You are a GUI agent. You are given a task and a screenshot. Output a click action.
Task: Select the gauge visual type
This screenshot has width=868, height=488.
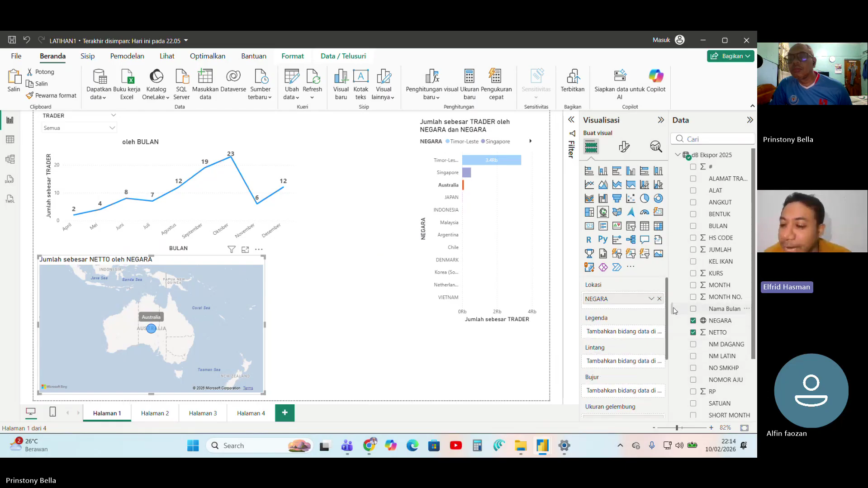[644, 212]
